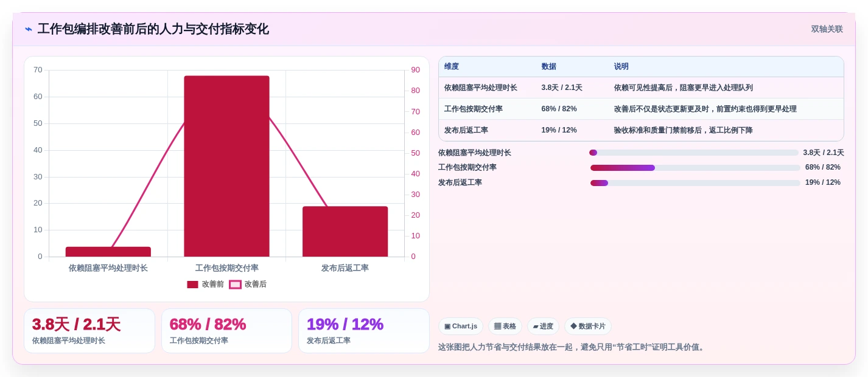Toggle the 改善前 legend entry
The height and width of the screenshot is (377, 868).
coord(205,285)
